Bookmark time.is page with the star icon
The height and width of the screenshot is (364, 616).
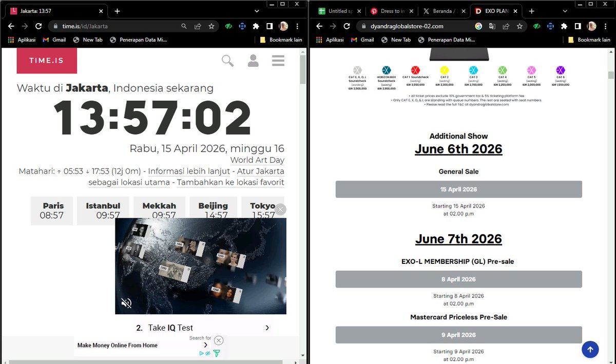point(211,26)
